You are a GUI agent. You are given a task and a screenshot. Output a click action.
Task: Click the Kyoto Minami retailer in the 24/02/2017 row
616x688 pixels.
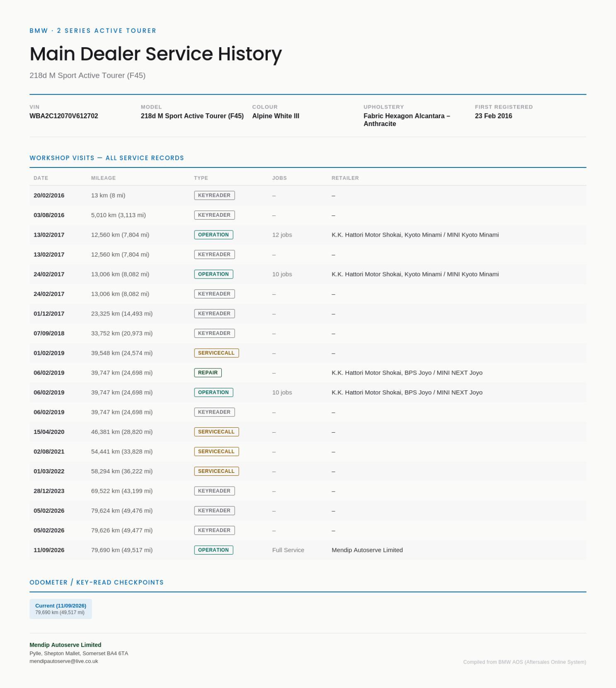415,274
